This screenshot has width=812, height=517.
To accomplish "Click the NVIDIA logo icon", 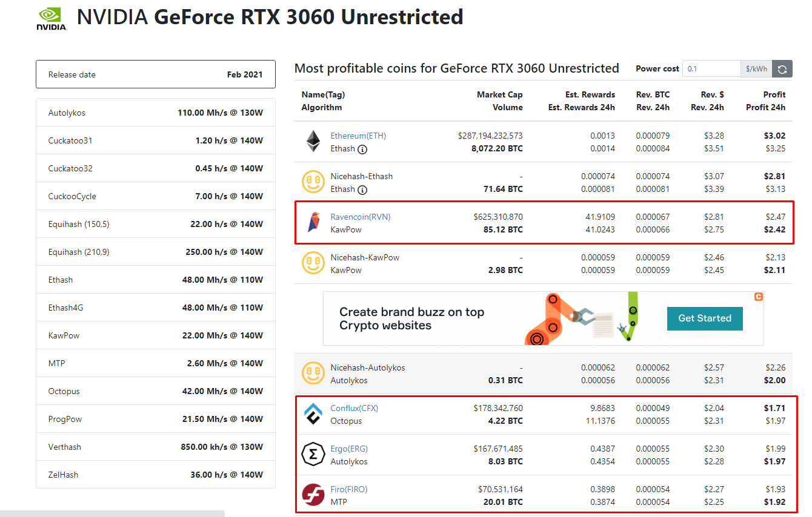I will [52, 19].
